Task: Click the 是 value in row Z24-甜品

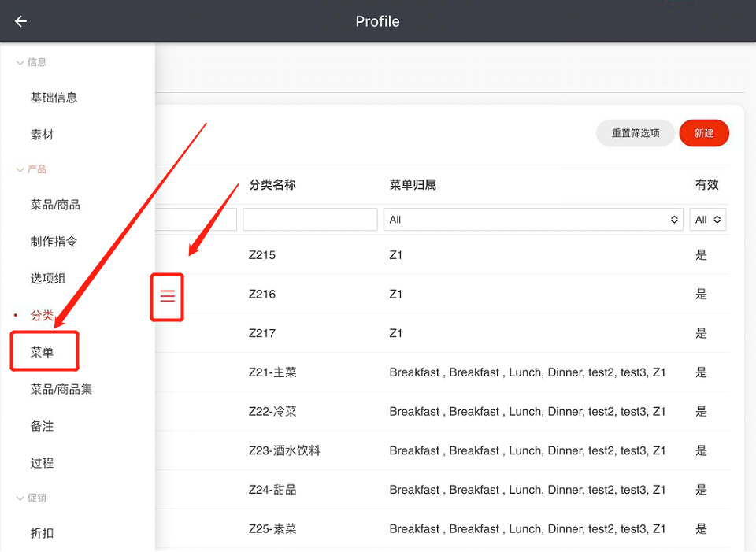Action: 701,489
